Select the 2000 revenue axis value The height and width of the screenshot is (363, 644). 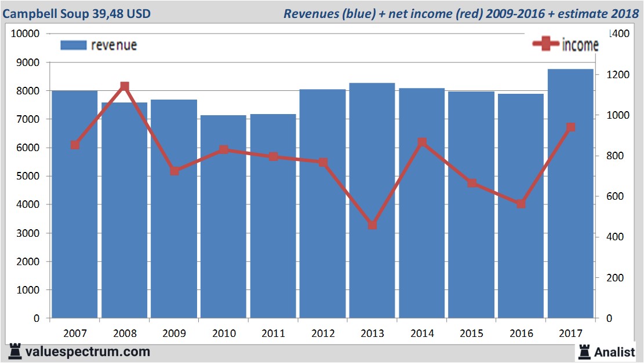coord(28,261)
